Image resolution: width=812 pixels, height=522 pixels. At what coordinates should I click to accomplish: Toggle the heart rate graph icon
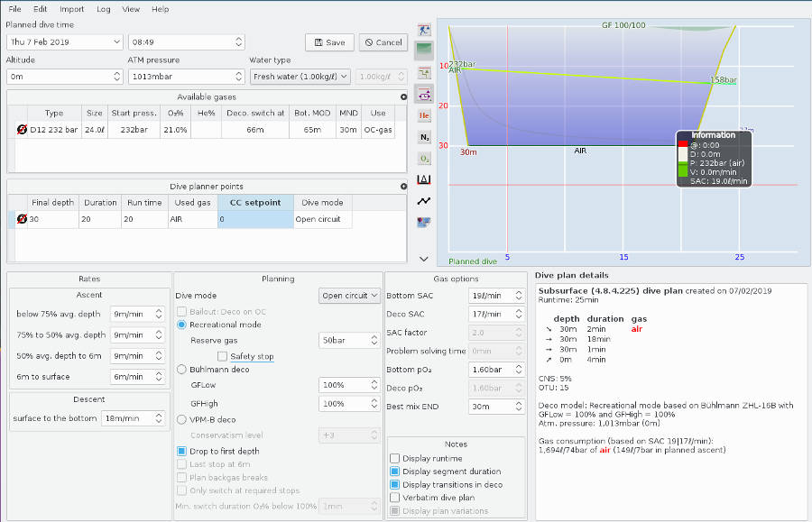[424, 201]
